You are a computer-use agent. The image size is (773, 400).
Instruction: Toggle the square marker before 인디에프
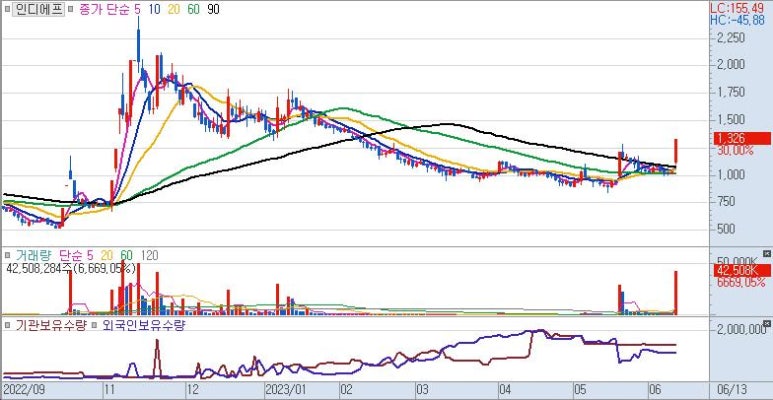pos(7,9)
